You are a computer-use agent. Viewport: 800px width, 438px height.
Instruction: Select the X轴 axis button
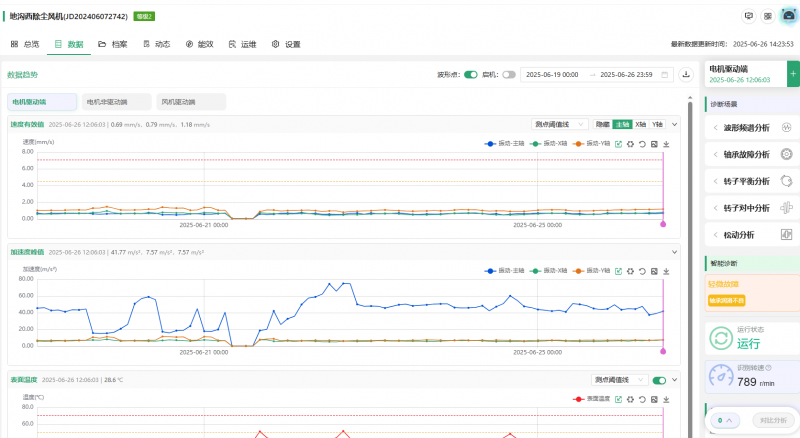pos(641,124)
